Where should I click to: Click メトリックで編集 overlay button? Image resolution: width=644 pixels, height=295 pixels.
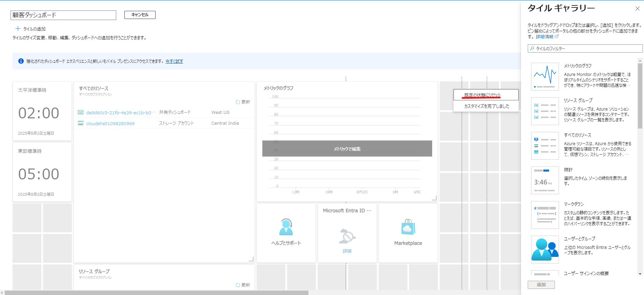pyautogui.click(x=347, y=149)
